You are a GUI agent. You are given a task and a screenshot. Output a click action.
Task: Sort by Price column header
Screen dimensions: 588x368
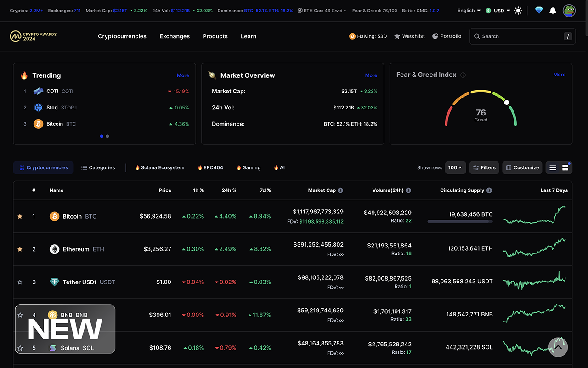165,190
